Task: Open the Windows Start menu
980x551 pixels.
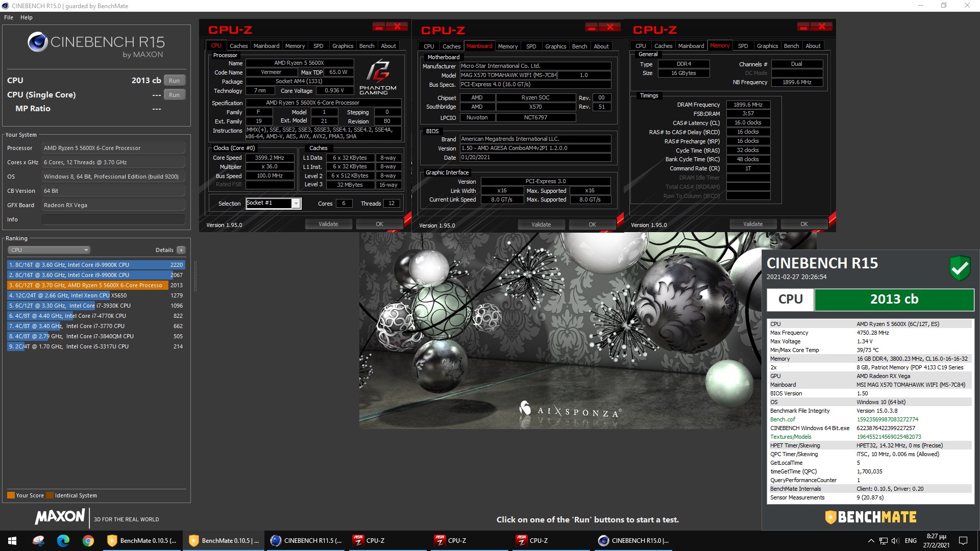Action: coord(12,541)
